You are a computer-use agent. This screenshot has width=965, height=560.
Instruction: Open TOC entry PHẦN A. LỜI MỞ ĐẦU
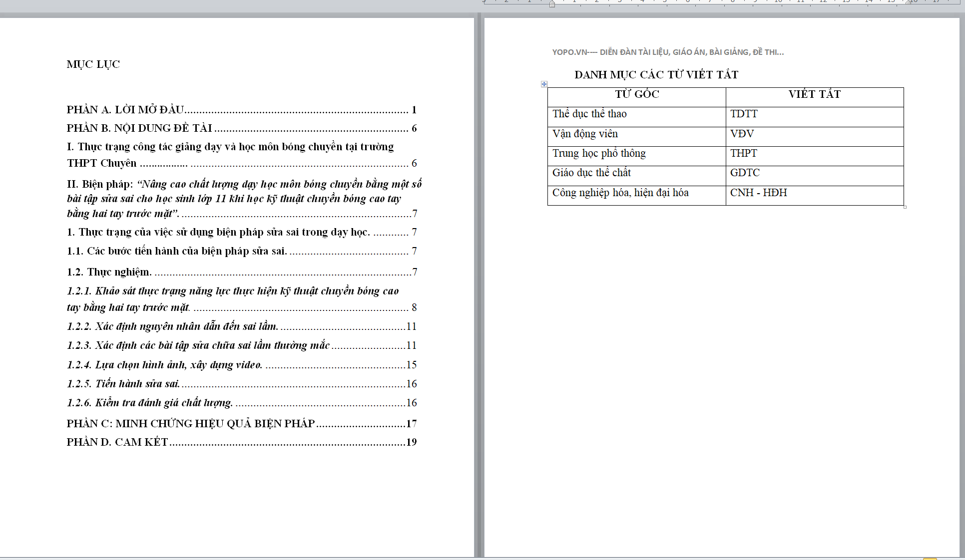(242, 110)
